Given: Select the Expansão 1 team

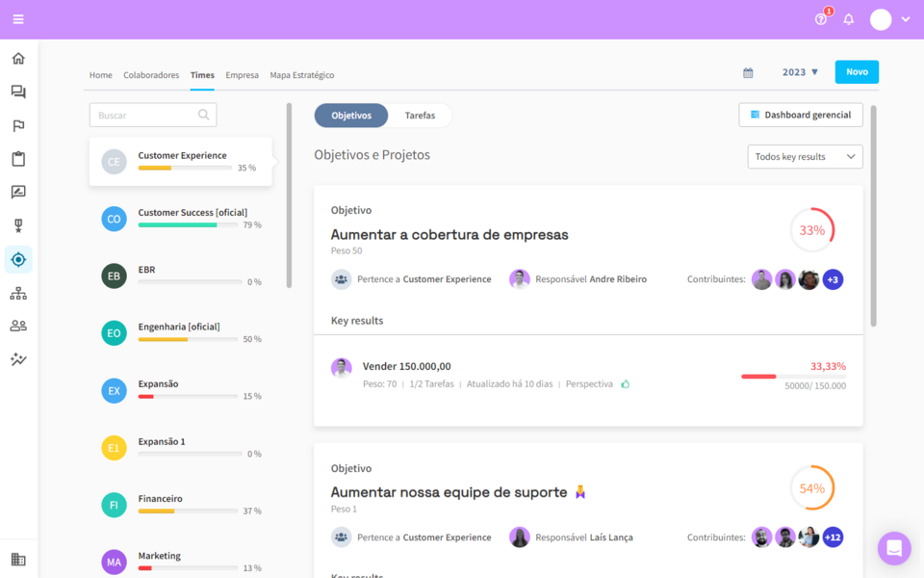Looking at the screenshot, I should click(x=181, y=448).
